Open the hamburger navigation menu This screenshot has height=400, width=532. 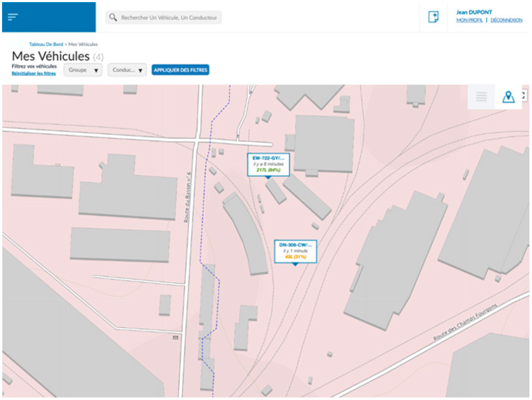pos(14,17)
